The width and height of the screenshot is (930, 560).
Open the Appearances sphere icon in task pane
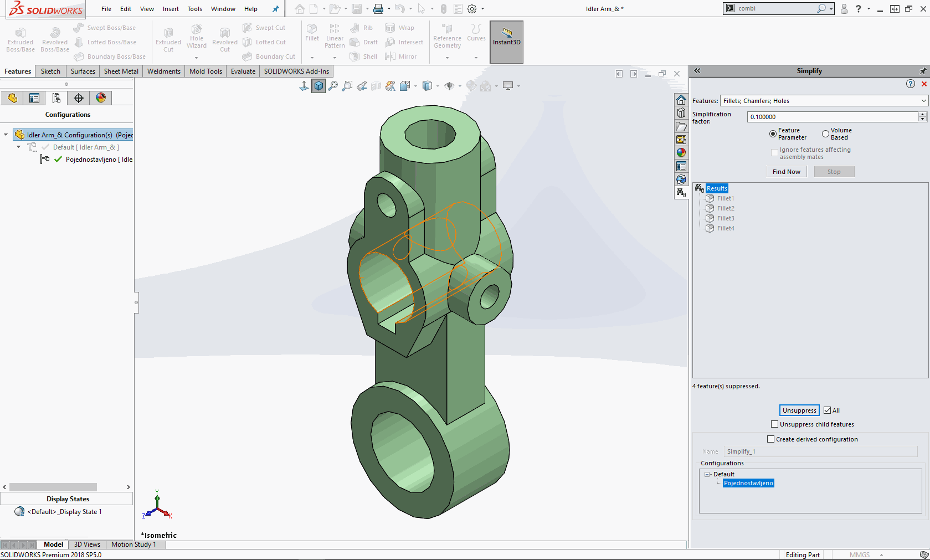pyautogui.click(x=681, y=153)
